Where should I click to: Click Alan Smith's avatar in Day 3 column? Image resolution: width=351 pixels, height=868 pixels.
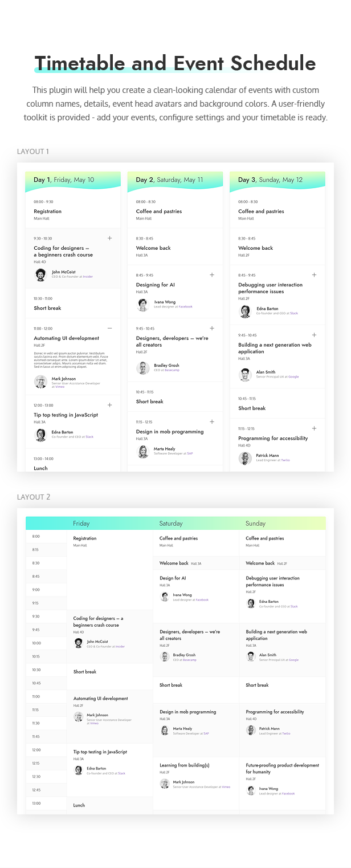point(245,375)
